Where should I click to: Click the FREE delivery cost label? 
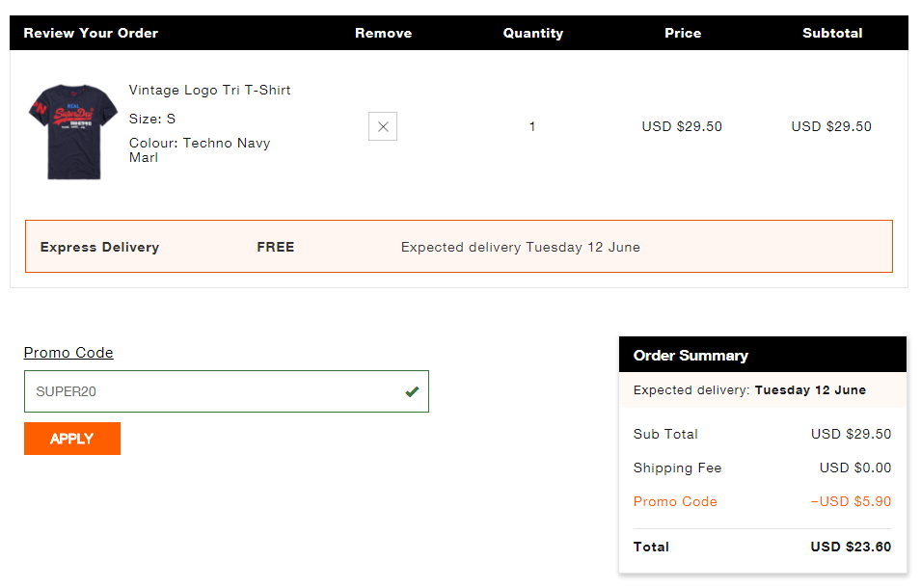pos(276,247)
